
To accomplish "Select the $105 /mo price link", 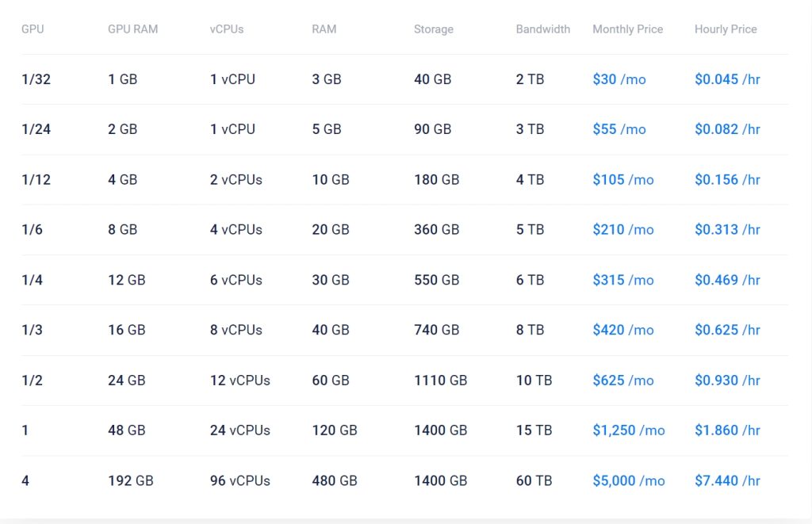I will (622, 180).
